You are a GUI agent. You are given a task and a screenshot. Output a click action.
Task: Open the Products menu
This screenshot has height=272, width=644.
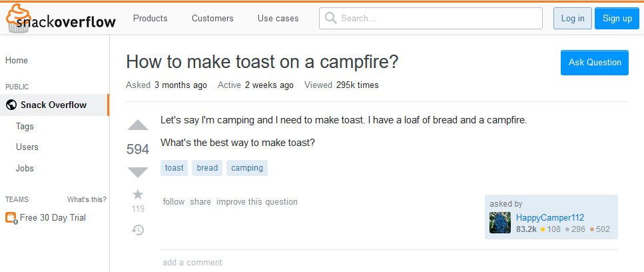pos(151,18)
